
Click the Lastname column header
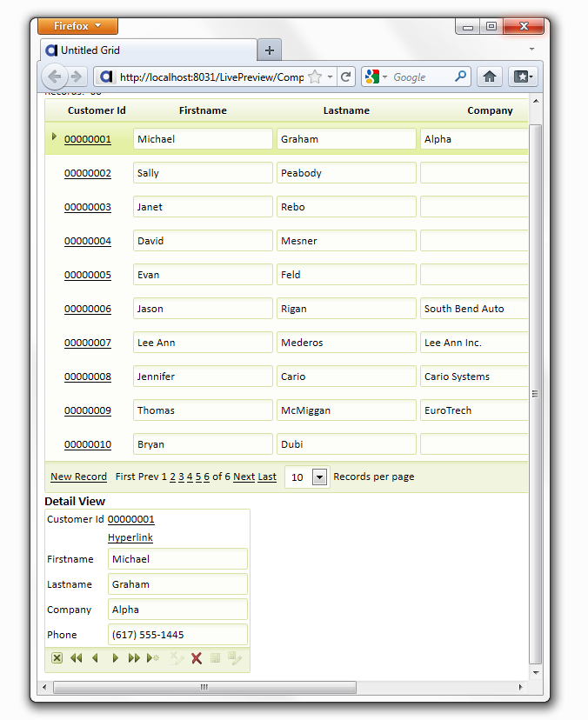pos(346,110)
